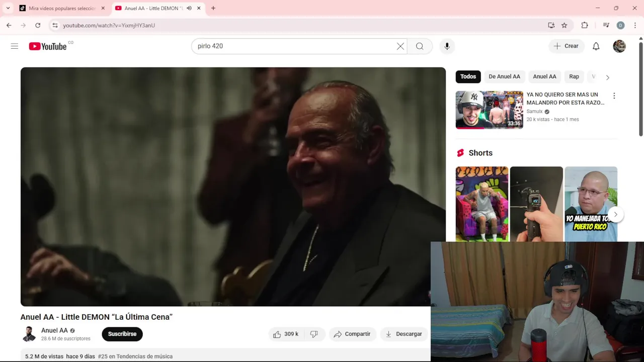The image size is (644, 362).
Task: Open Anuel AA channel avatar
Action: coord(29,334)
